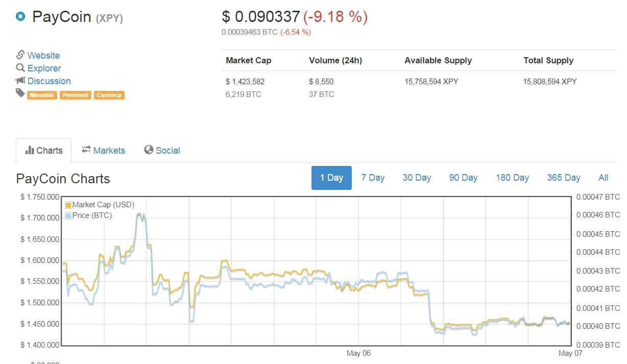Screen dimensions: 627x364
Task: Click the $ 1,423,582 market cap value
Action: pyautogui.click(x=245, y=82)
